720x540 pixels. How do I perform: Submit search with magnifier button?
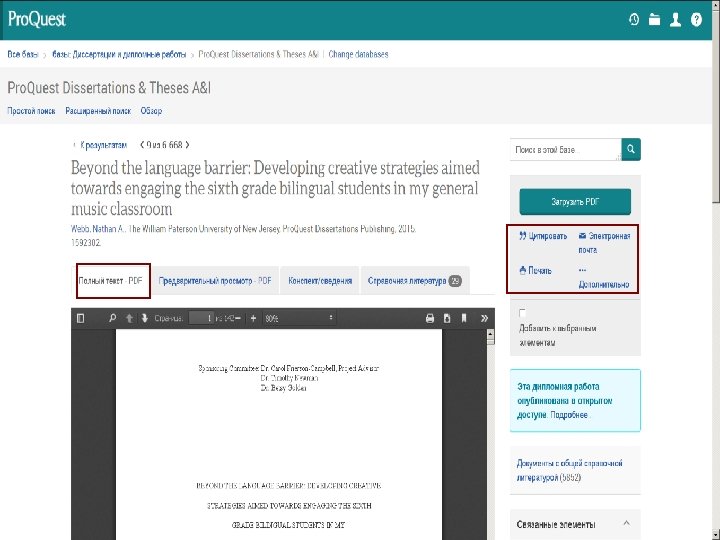tap(631, 149)
